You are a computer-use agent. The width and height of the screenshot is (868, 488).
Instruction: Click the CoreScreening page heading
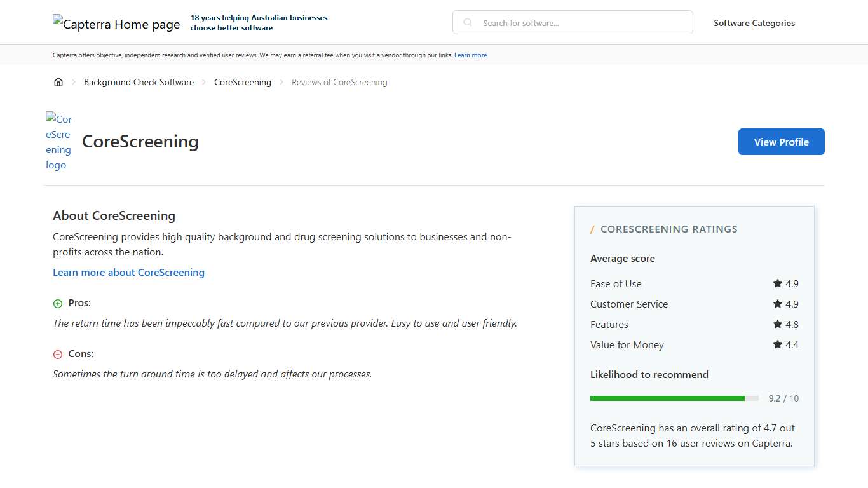pyautogui.click(x=140, y=142)
